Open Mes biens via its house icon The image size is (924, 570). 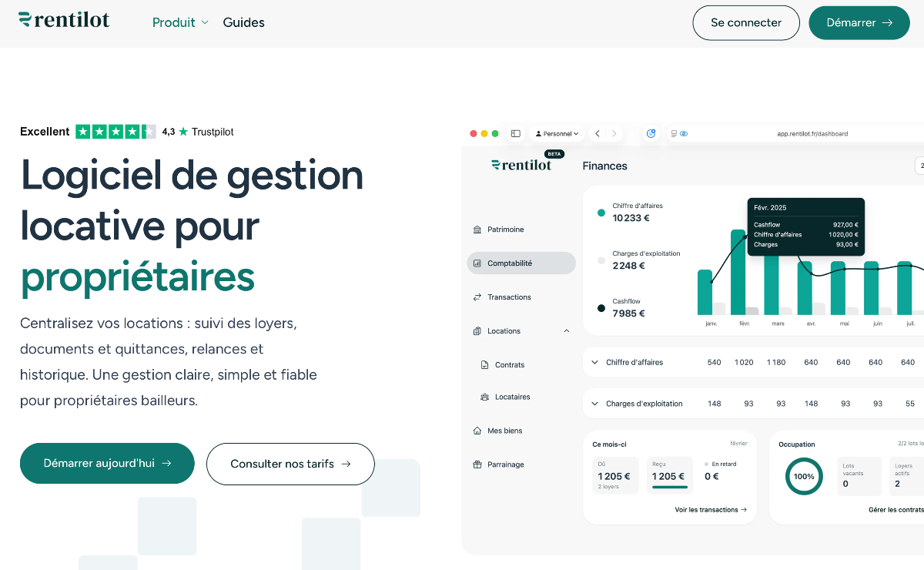coord(477,431)
